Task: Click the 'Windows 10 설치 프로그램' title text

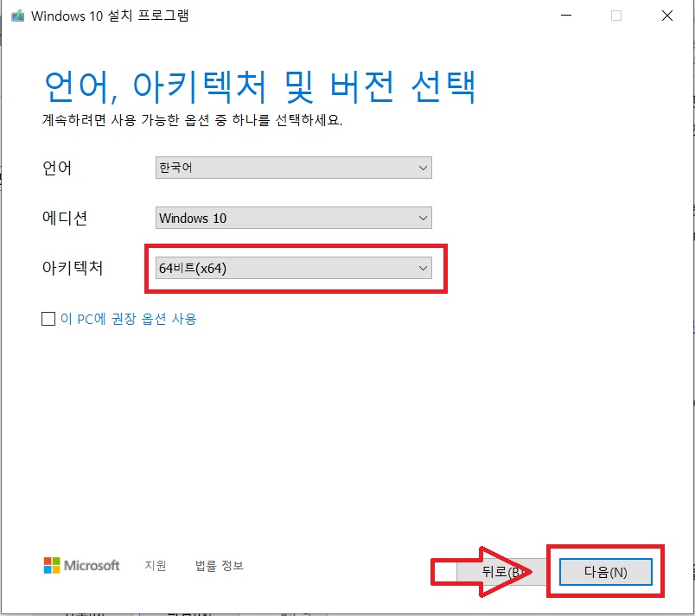Action: [x=110, y=16]
